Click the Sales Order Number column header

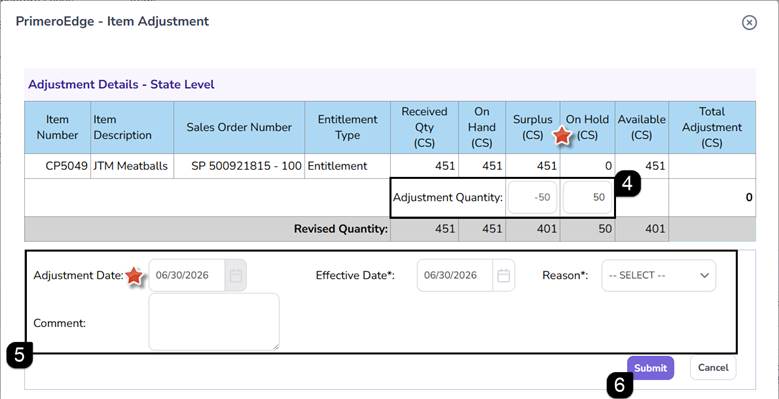pos(239,127)
